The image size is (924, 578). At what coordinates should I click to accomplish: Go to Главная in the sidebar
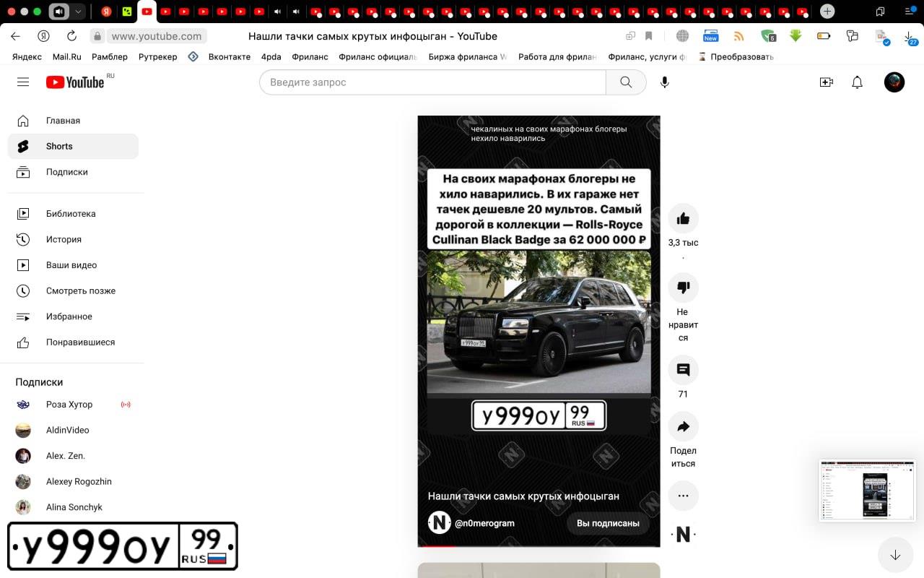pyautogui.click(x=72, y=121)
